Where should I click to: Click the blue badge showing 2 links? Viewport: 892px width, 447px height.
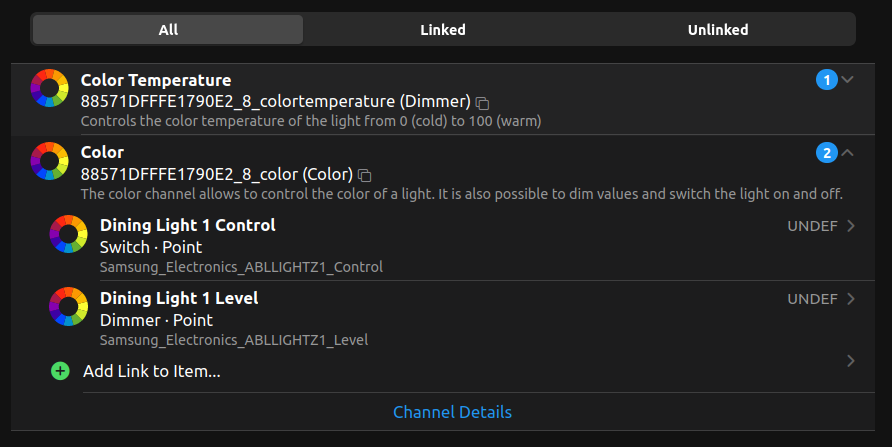coord(826,153)
